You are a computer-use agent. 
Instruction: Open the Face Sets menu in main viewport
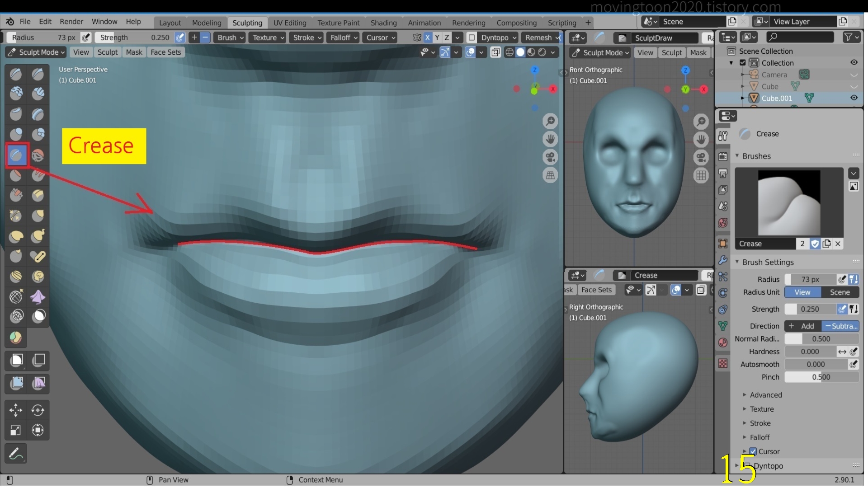pos(166,52)
